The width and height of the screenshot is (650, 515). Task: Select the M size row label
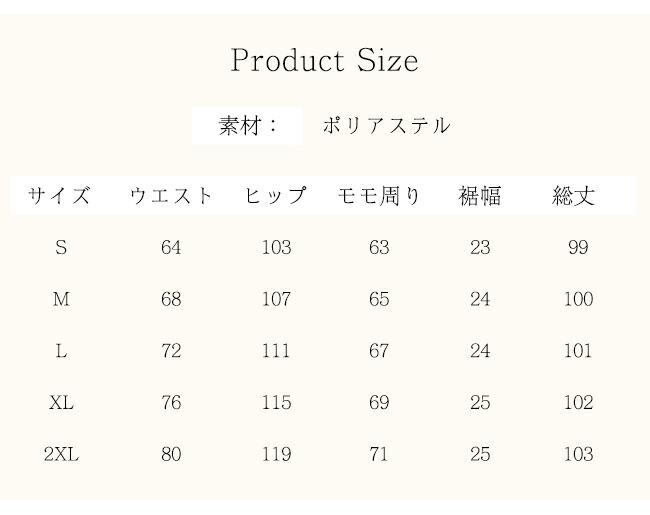tap(61, 299)
